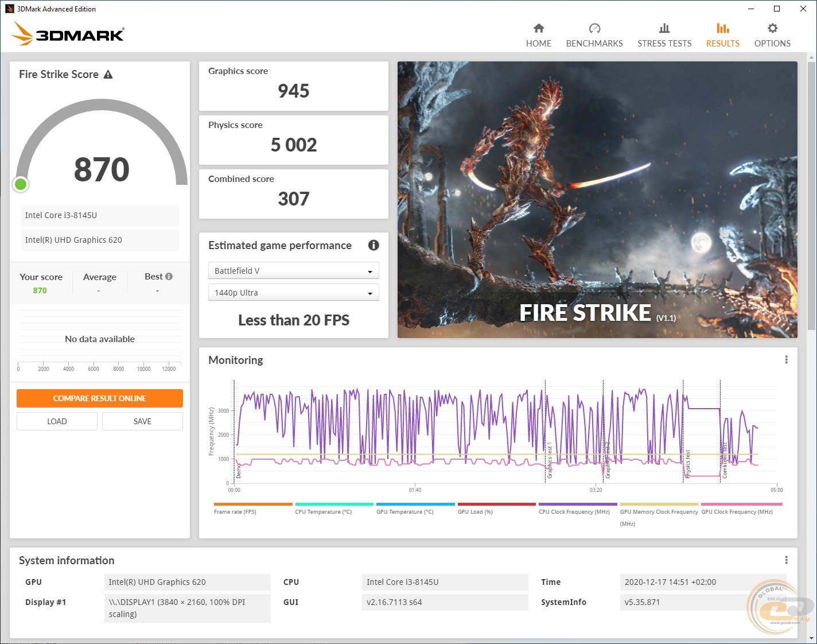Viewport: 817px width, 644px height.
Task: Click the Compare Result Online button
Action: point(100,398)
